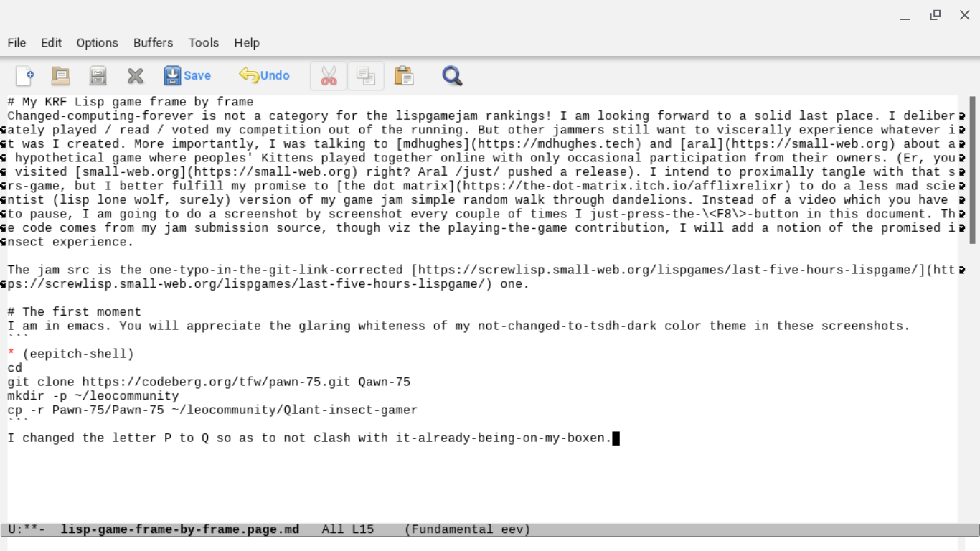Paste from clipboard using the toolbar icon
Image resolution: width=980 pixels, height=551 pixels.
(x=404, y=75)
